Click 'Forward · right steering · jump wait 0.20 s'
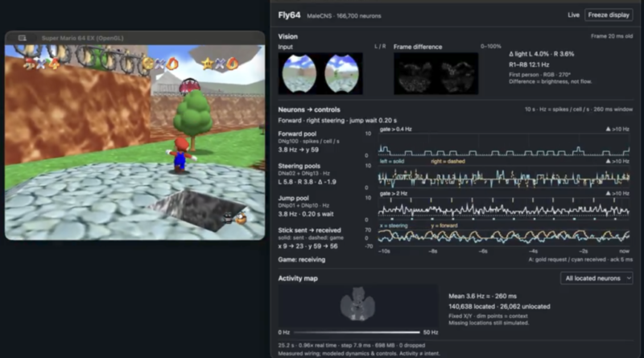The image size is (644, 358). coord(337,121)
